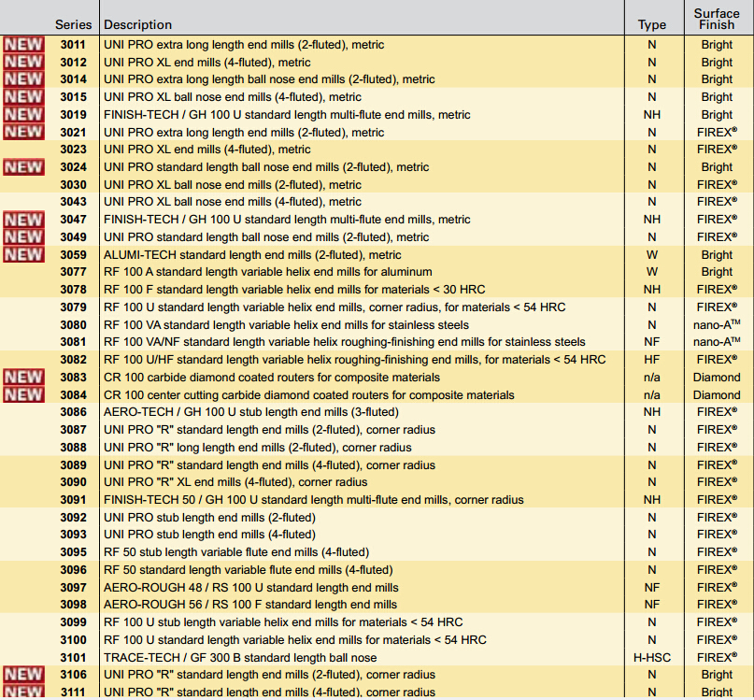
Task: Click the 3011 description for extra long end mills
Action: click(x=244, y=45)
